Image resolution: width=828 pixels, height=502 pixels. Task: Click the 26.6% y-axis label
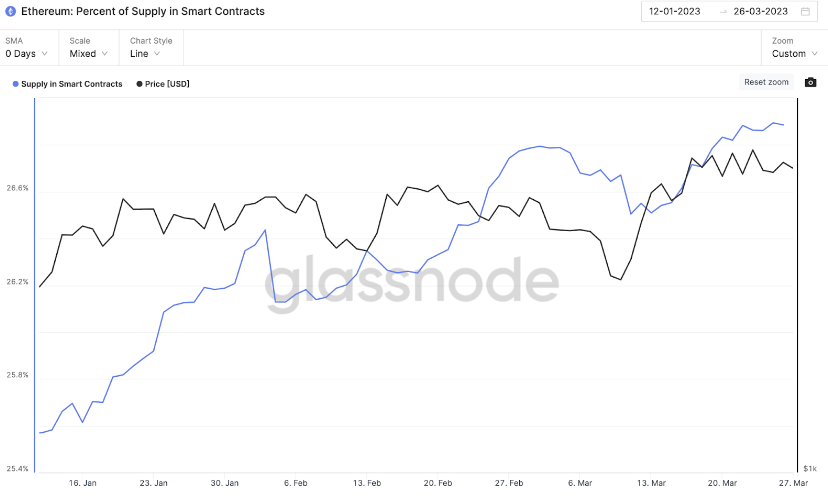click(18, 188)
